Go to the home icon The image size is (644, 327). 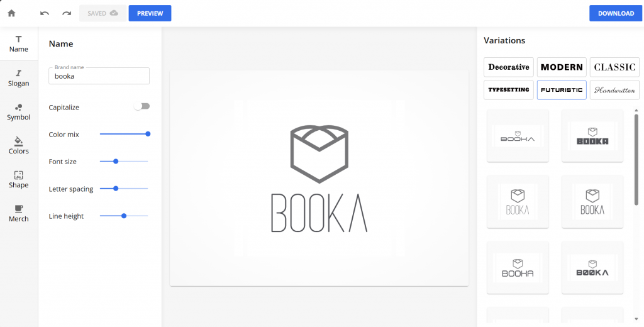tap(11, 13)
